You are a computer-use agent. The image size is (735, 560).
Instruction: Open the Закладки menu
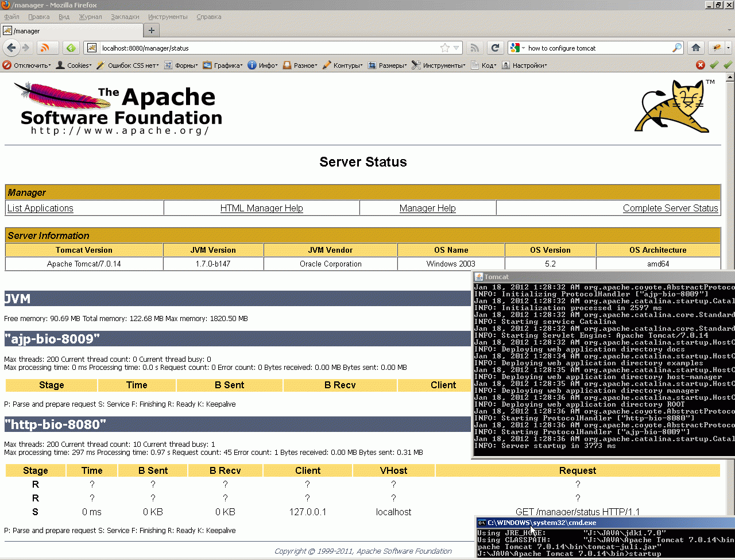point(125,17)
